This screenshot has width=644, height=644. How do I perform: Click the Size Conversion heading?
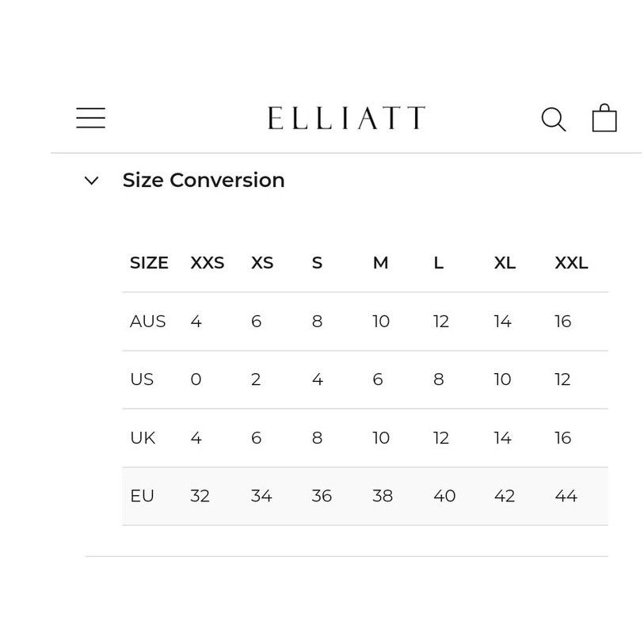tap(204, 180)
